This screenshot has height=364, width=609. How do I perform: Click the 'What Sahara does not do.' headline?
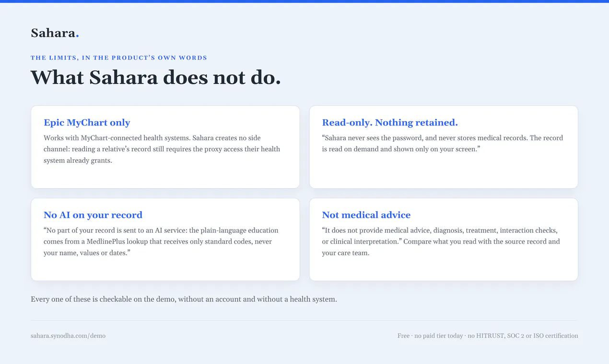click(156, 77)
